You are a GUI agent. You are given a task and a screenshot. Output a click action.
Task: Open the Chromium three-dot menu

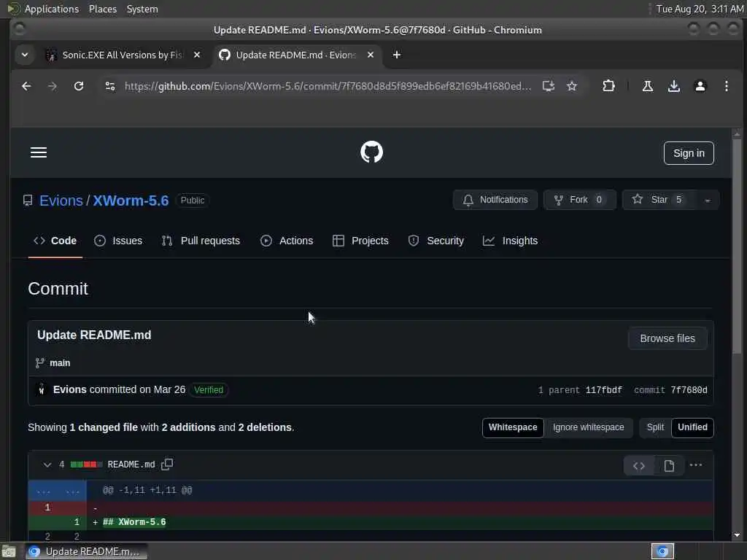tap(726, 86)
